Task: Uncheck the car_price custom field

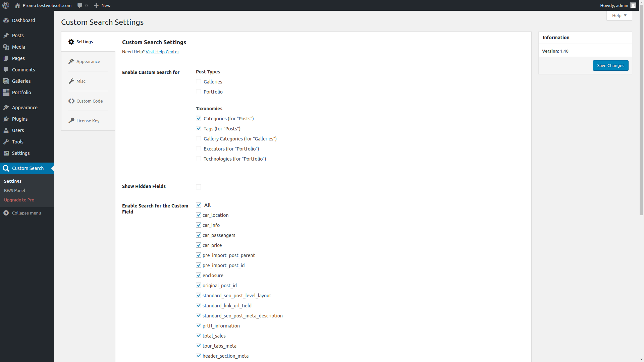Action: point(199,245)
